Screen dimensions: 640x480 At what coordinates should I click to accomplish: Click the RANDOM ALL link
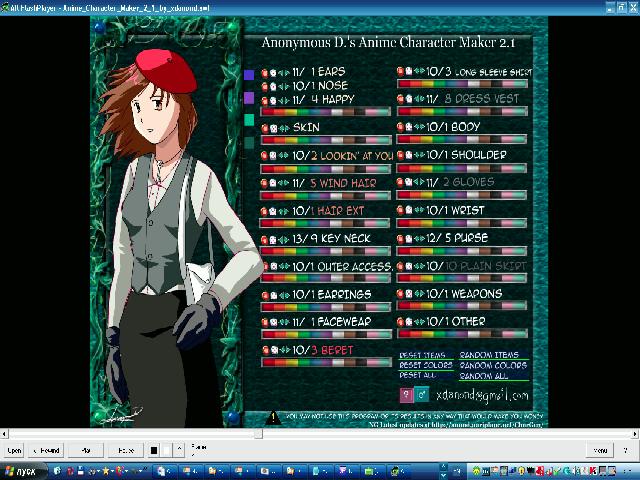coord(484,376)
